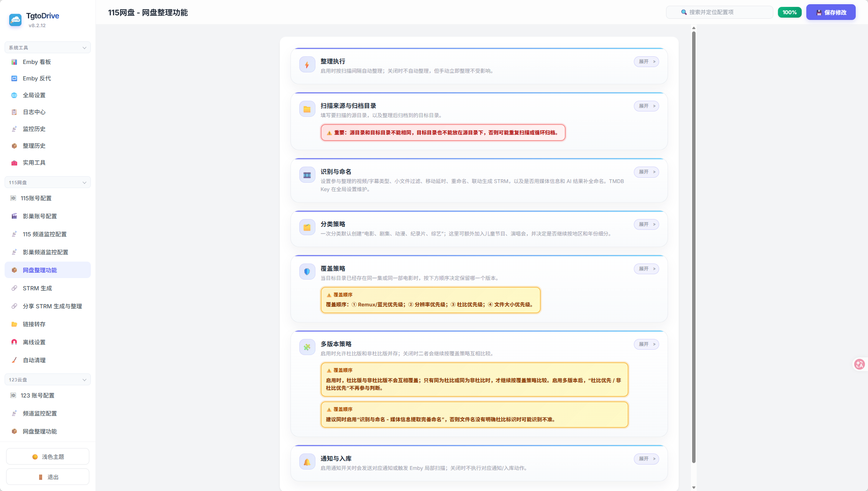Go to STRM 生成 page
This screenshot has width=868, height=491.
(x=48, y=288)
